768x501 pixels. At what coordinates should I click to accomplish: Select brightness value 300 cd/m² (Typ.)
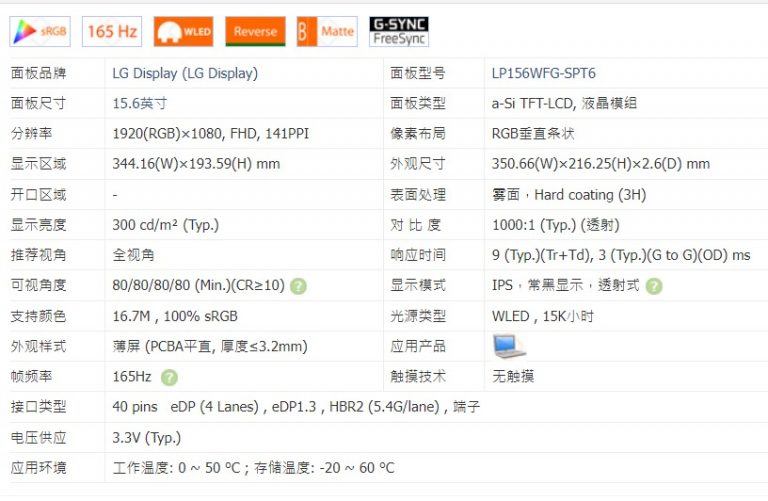click(166, 225)
